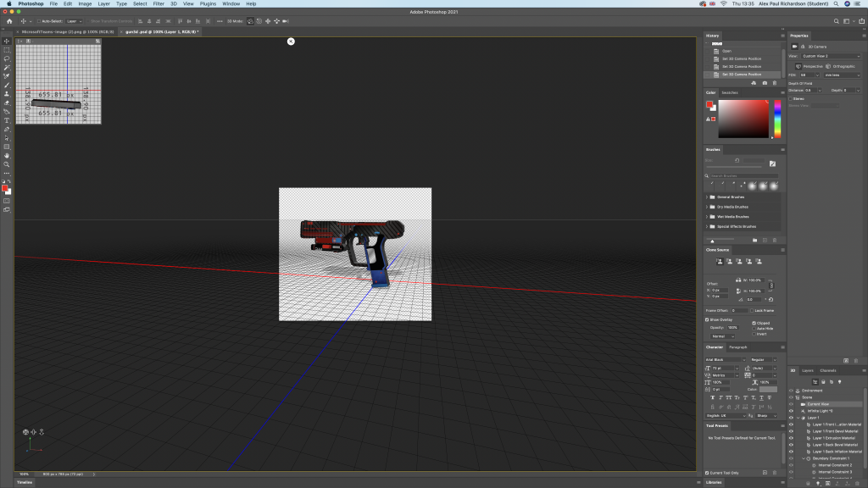Activate the Roll 3D camera mode
Image resolution: width=868 pixels, height=488 pixels.
(259, 21)
